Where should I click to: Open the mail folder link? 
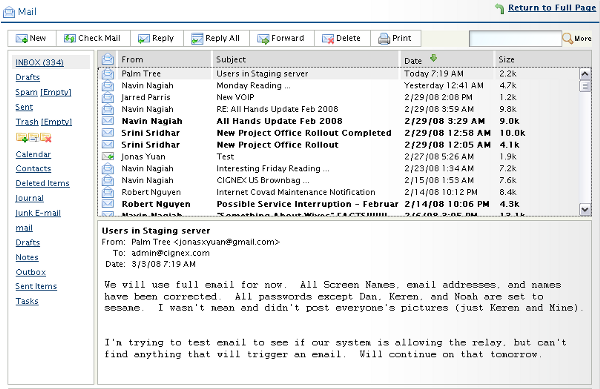pos(24,228)
